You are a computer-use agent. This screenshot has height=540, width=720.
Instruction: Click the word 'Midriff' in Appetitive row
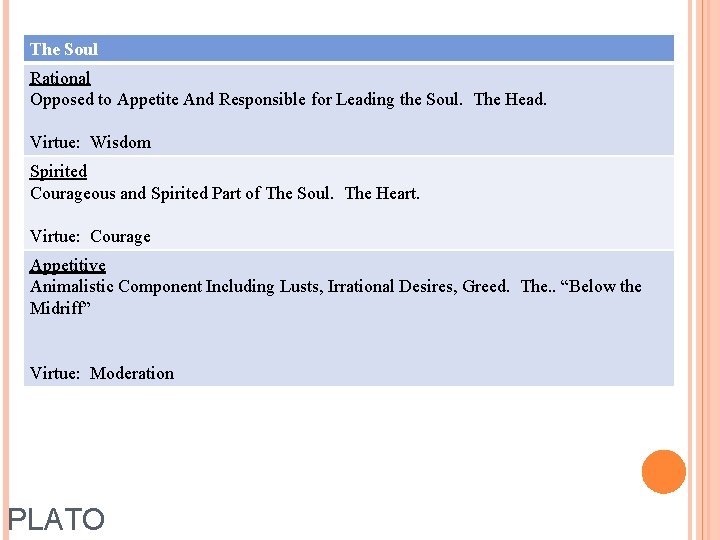coord(60,307)
